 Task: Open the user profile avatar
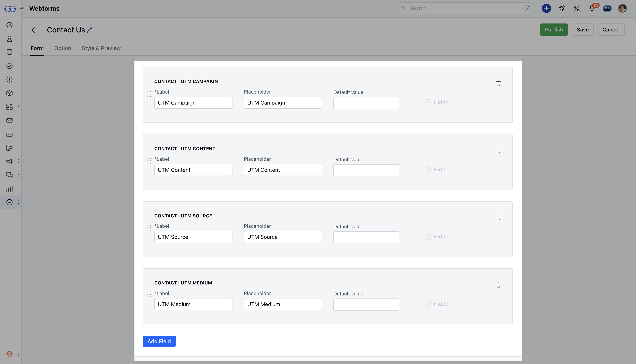click(x=622, y=9)
